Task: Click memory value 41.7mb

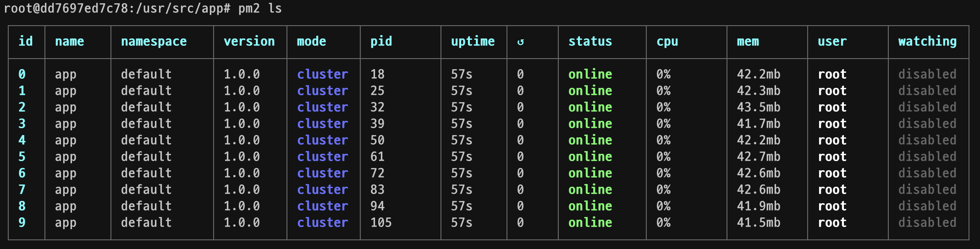Action: (759, 124)
